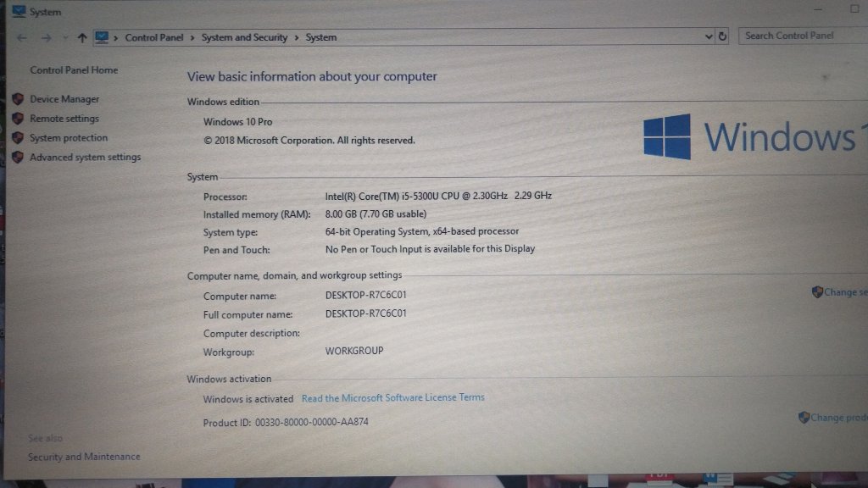Navigate back with the back arrow
The image size is (868, 488).
click(x=21, y=38)
